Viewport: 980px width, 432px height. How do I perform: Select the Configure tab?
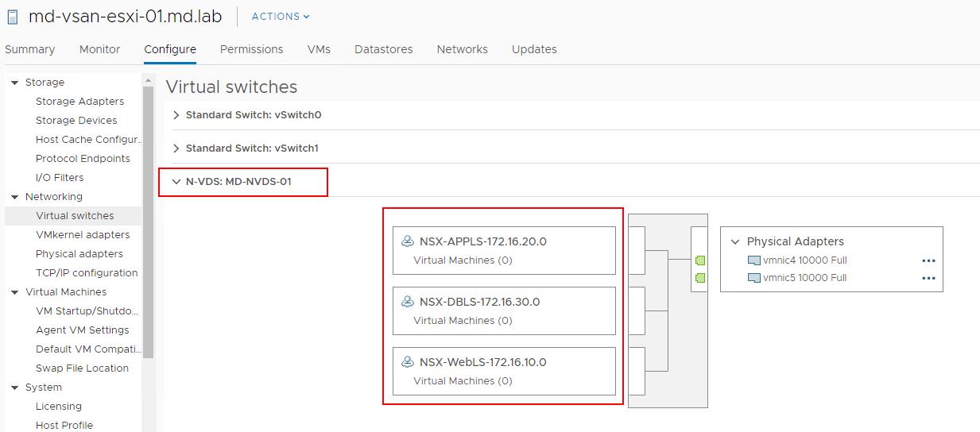pyautogui.click(x=170, y=49)
